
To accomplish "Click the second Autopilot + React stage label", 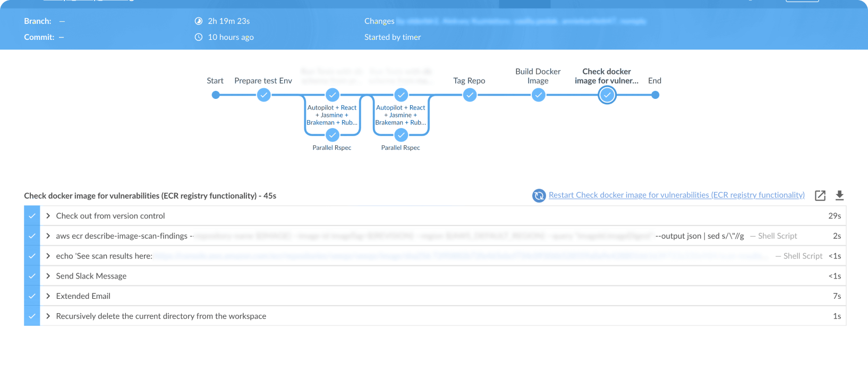I will [x=401, y=115].
